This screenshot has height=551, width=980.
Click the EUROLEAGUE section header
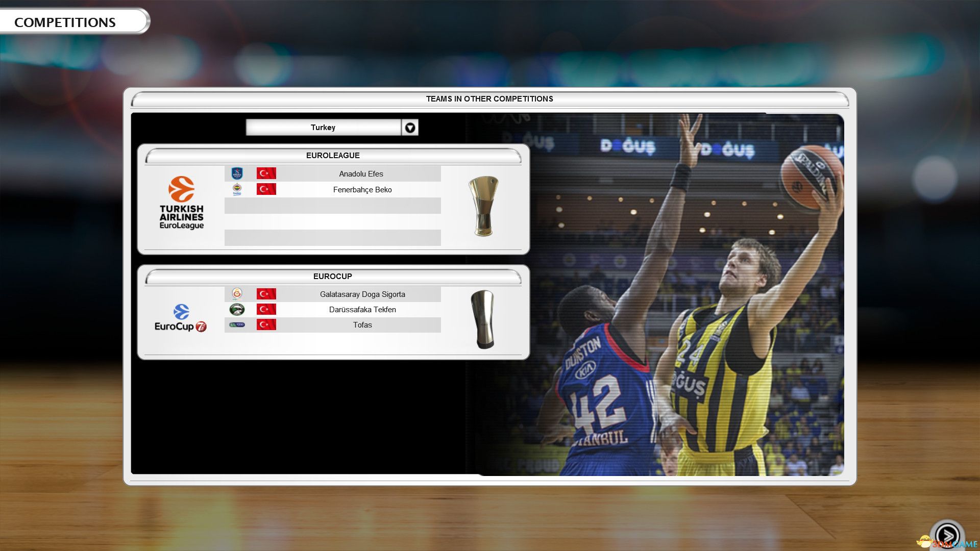tap(333, 156)
